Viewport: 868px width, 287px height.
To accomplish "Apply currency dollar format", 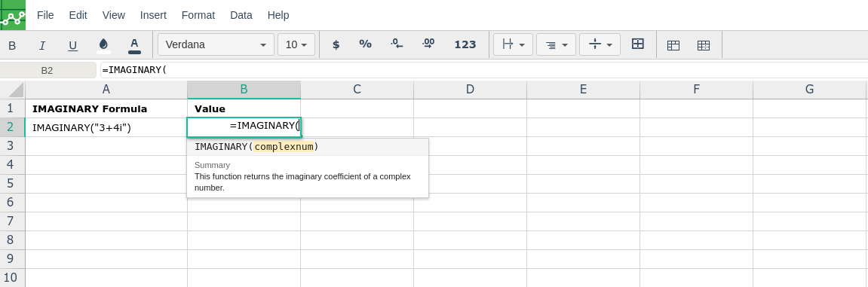I will (336, 44).
